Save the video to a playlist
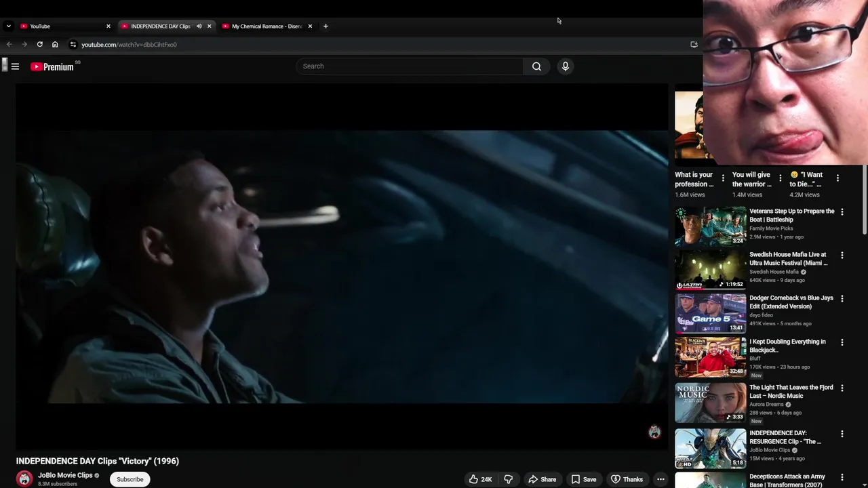The width and height of the screenshot is (868, 488). pos(583,479)
